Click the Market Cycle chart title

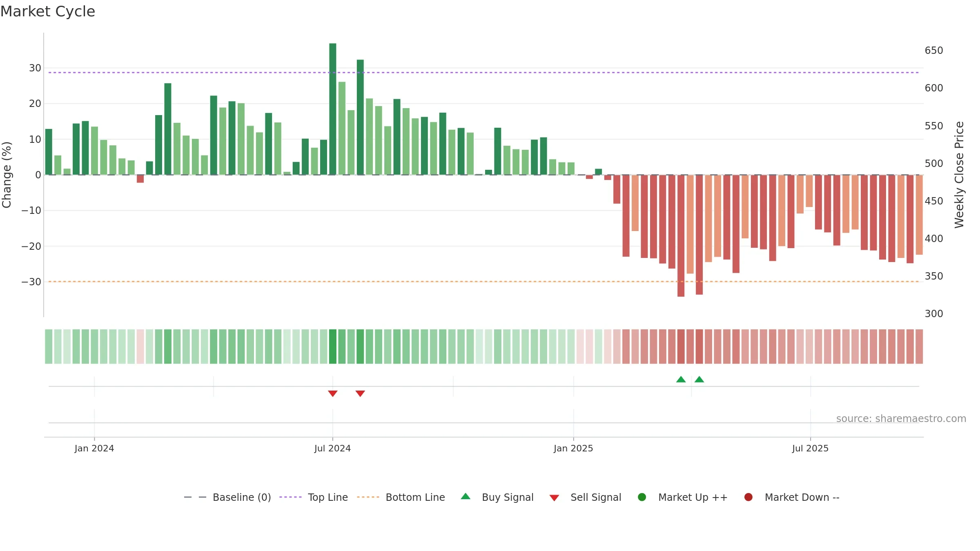click(48, 11)
